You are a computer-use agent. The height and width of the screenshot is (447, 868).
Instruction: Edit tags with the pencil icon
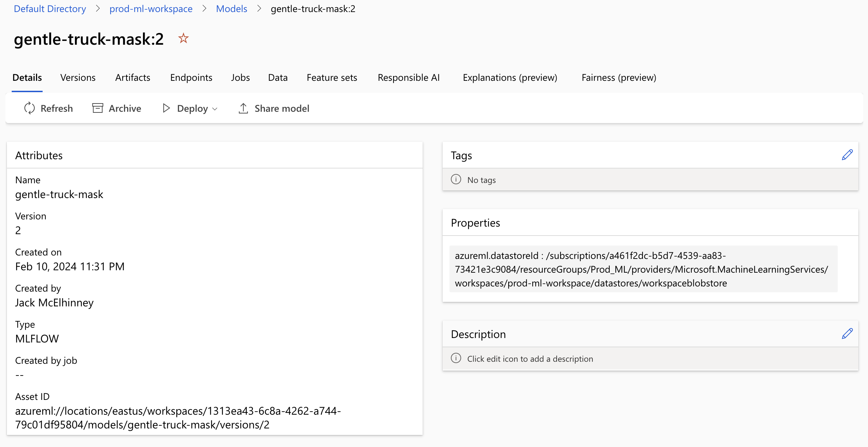[x=847, y=155]
